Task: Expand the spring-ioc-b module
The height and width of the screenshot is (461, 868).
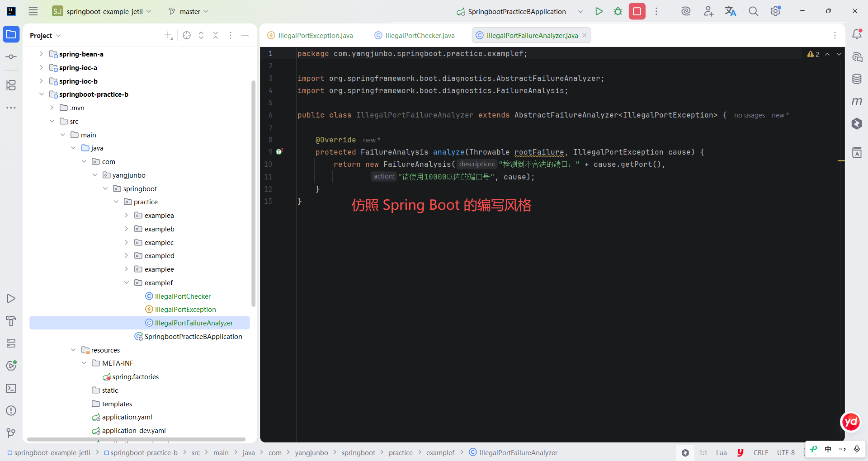Action: [x=41, y=81]
